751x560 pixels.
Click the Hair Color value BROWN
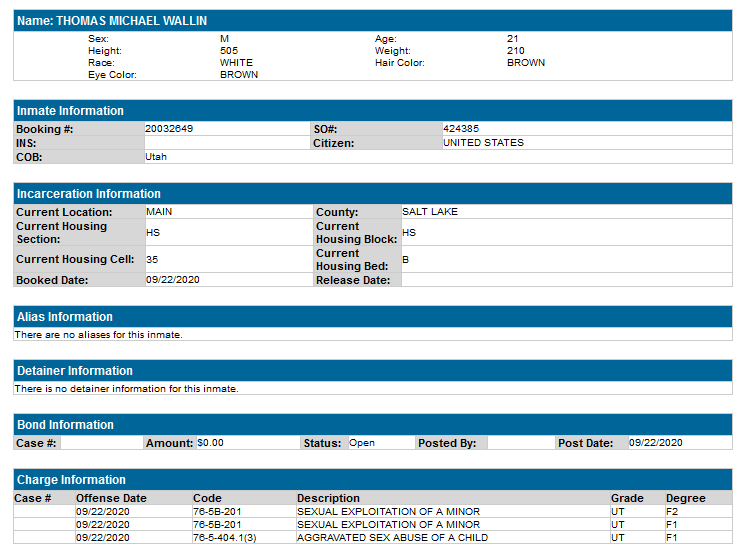[x=526, y=63]
